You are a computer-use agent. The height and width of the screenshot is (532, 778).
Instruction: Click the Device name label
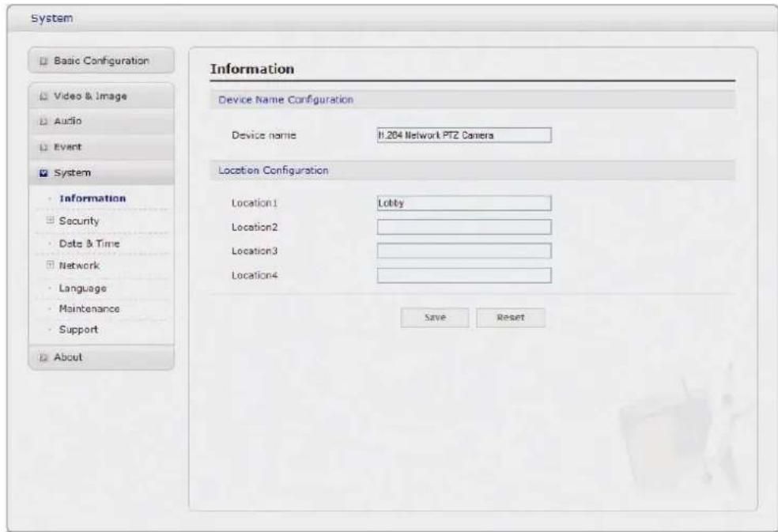(x=263, y=135)
